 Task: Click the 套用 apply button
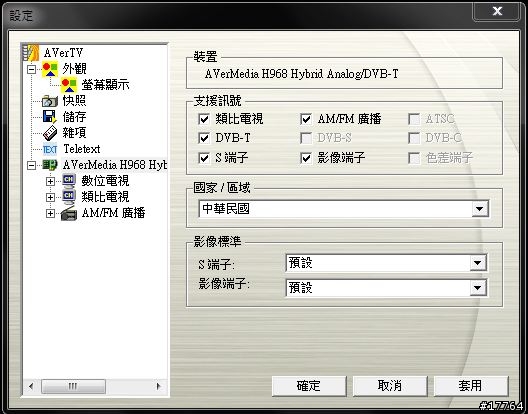471,386
